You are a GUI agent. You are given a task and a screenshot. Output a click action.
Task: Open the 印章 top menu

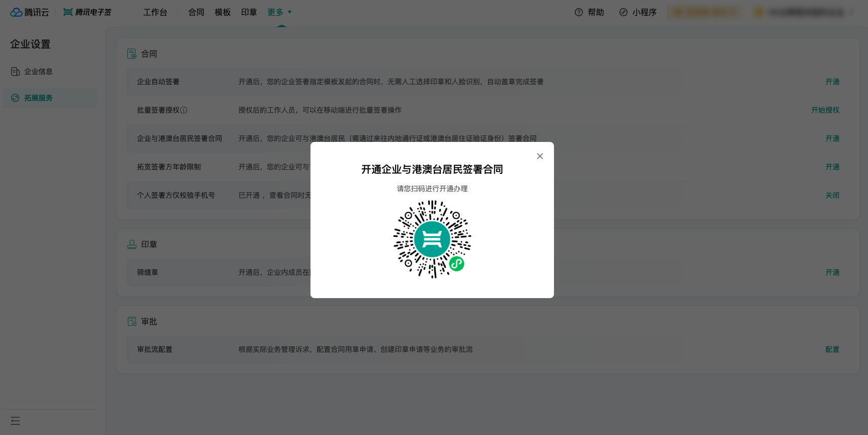249,12
